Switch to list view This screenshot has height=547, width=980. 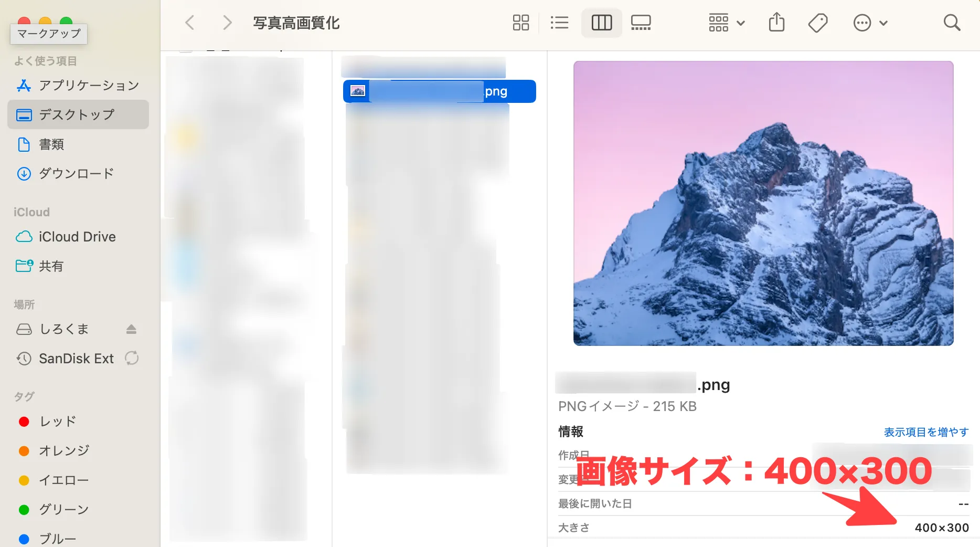pos(559,23)
